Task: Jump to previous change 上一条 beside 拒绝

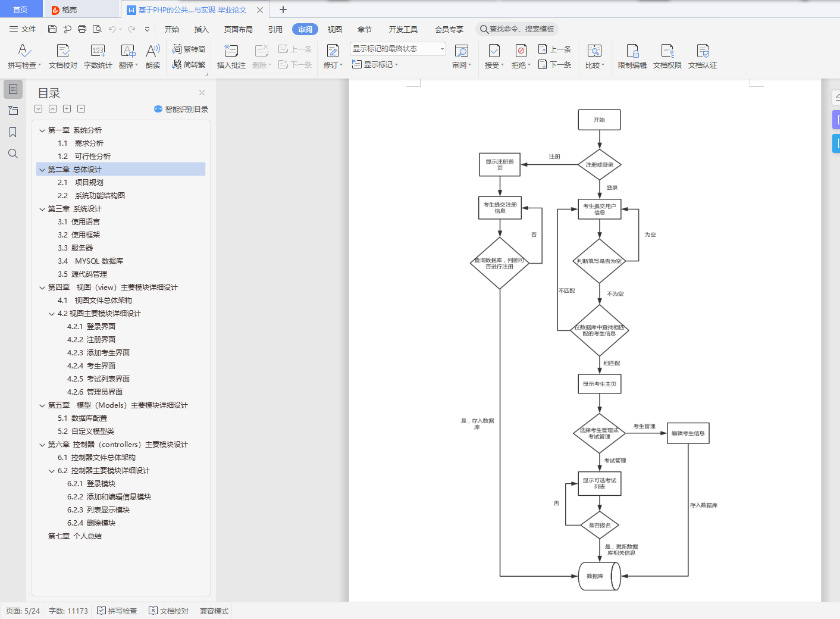Action: (554, 49)
